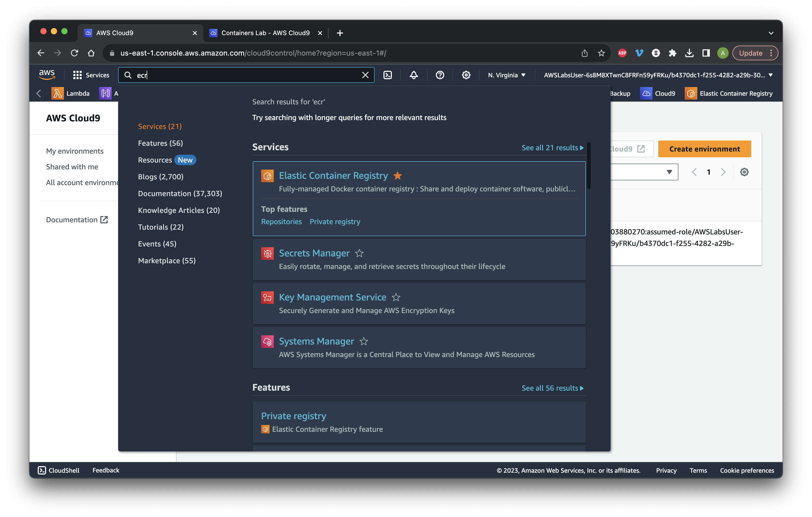
Task: Open Cookie preferences in footer
Action: point(747,470)
